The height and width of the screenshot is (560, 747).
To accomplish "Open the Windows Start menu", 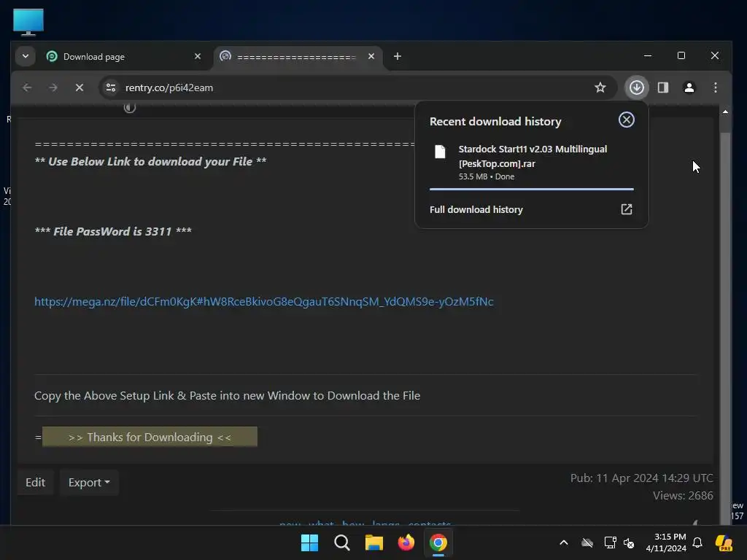I will [x=309, y=542].
